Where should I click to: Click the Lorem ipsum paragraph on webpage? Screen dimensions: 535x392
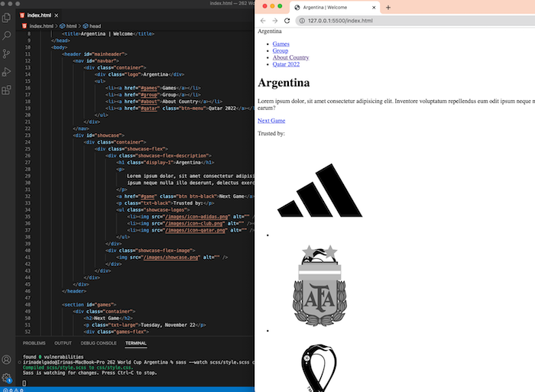(x=396, y=105)
